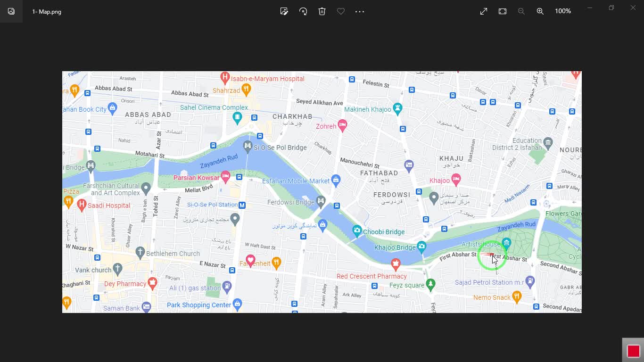The image size is (644, 362).
Task: Open the See more ellipsis menu
Action: click(x=360, y=11)
